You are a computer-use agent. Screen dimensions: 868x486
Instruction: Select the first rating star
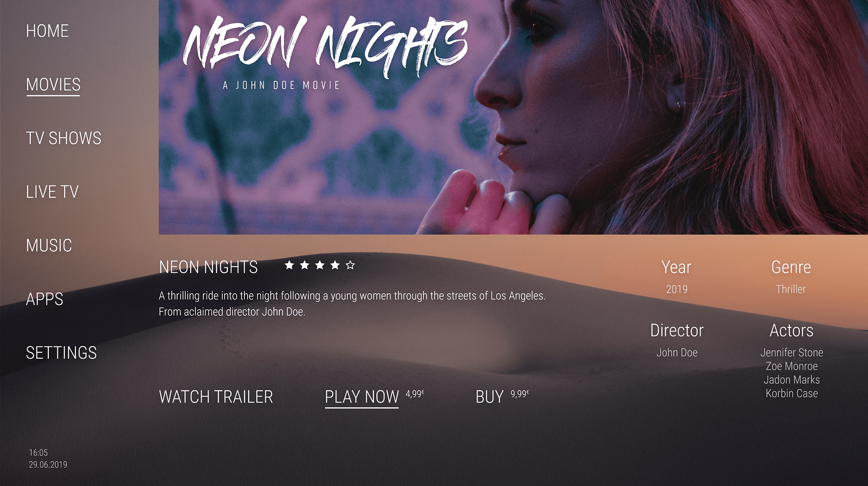pos(289,265)
